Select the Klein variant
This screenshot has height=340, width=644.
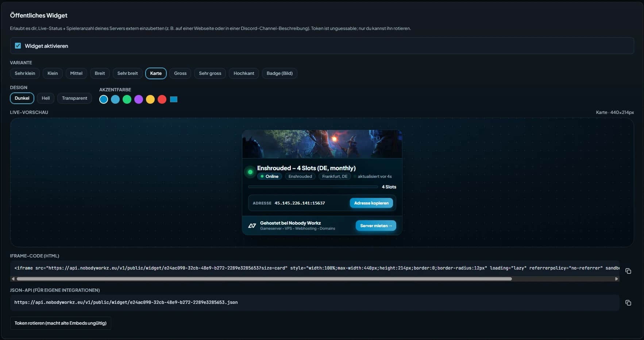pos(53,73)
